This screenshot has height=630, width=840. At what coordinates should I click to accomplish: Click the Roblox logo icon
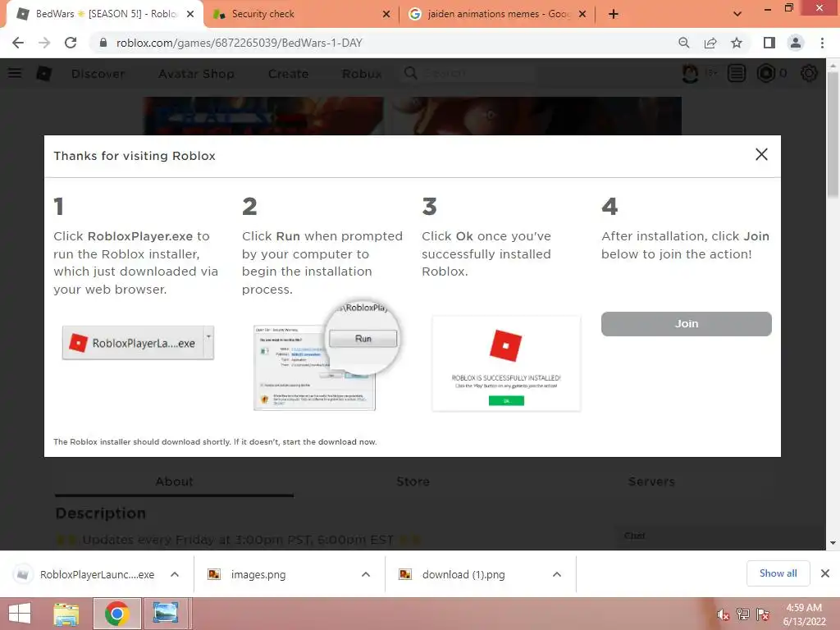pos(44,73)
